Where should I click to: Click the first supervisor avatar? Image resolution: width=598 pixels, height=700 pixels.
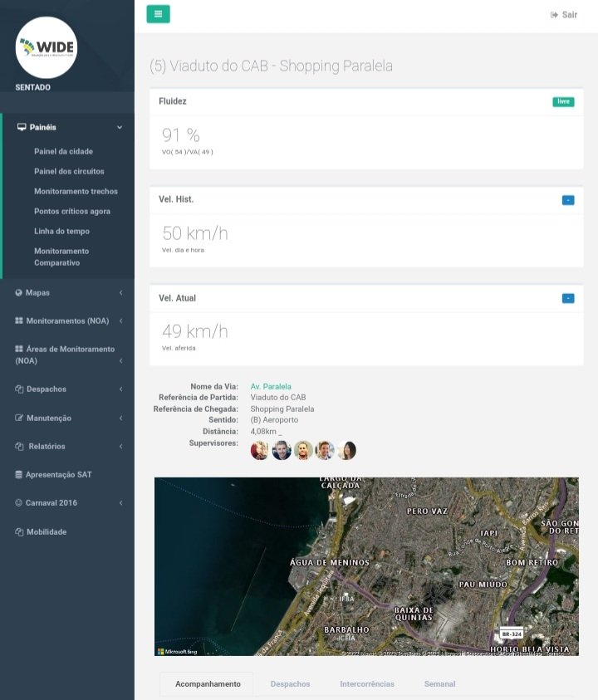[x=259, y=450]
